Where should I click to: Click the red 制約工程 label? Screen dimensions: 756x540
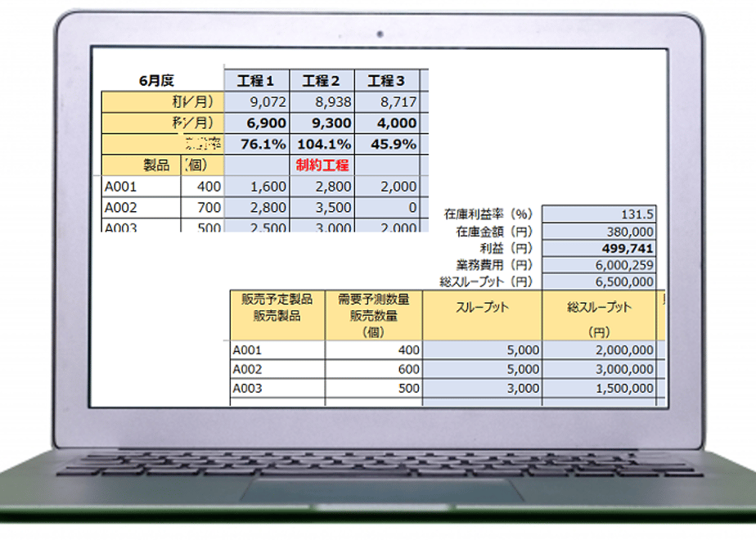click(322, 165)
